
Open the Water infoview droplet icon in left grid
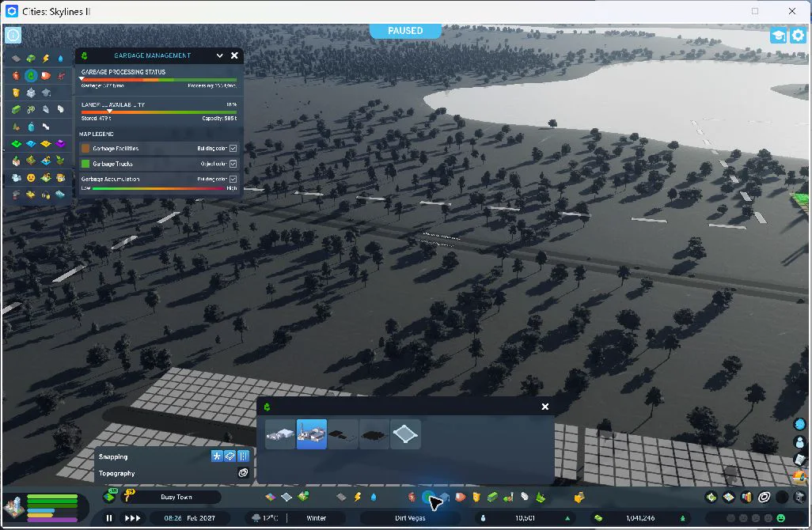(x=61, y=59)
